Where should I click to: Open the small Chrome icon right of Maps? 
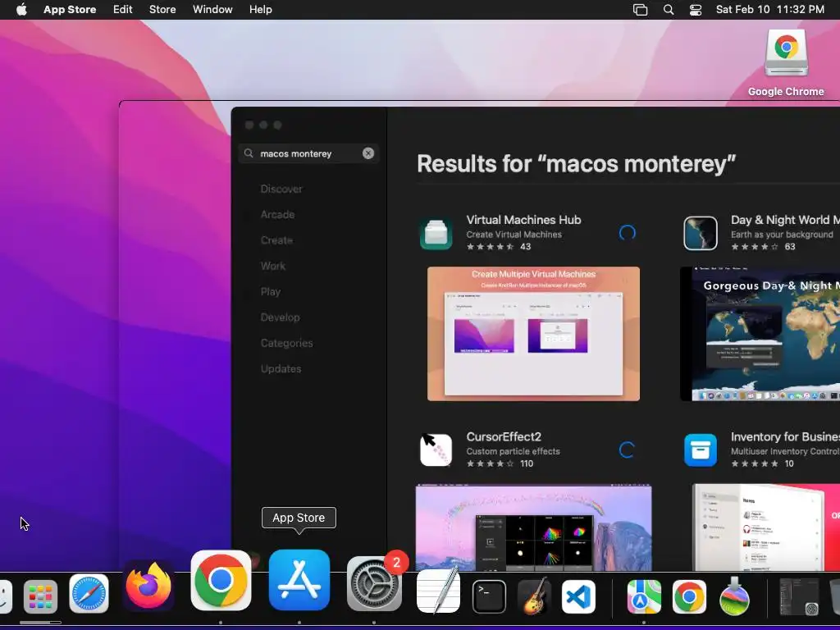(x=689, y=596)
